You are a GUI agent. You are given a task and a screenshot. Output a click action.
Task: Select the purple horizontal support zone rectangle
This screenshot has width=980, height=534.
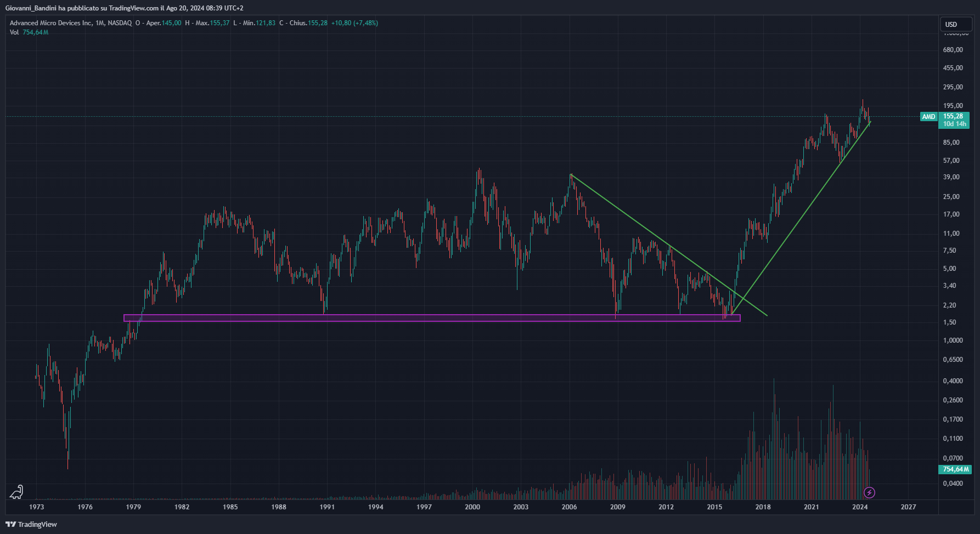[432, 318]
